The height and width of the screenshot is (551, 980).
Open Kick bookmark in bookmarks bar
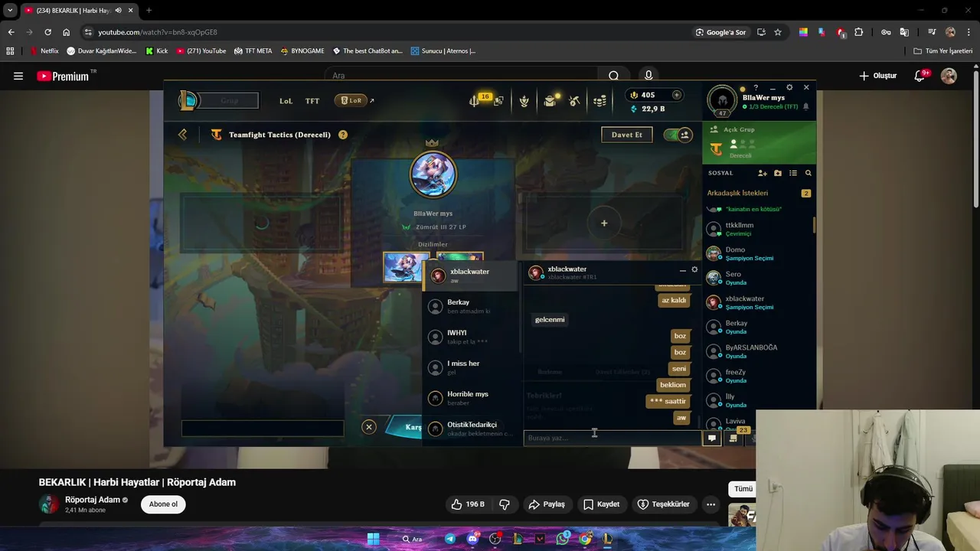(156, 51)
